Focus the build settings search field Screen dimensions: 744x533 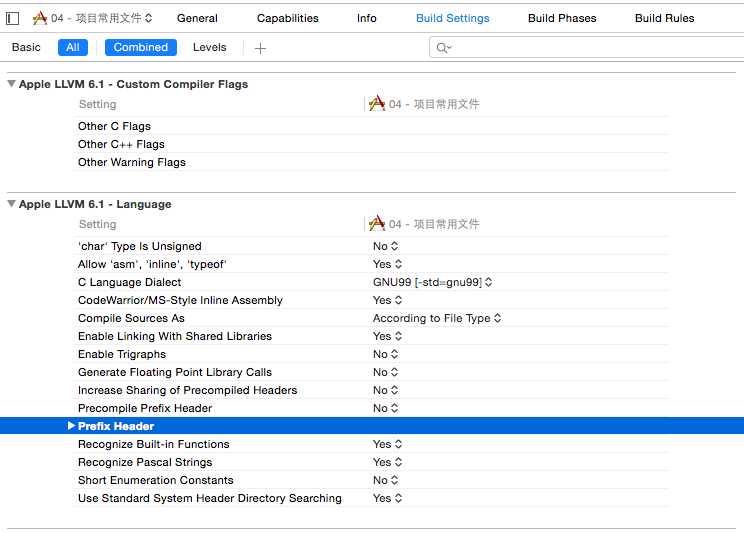586,47
